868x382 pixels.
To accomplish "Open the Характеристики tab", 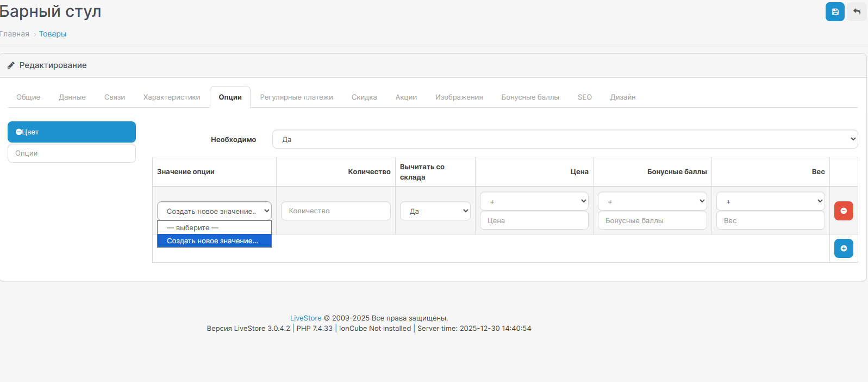I will point(172,97).
